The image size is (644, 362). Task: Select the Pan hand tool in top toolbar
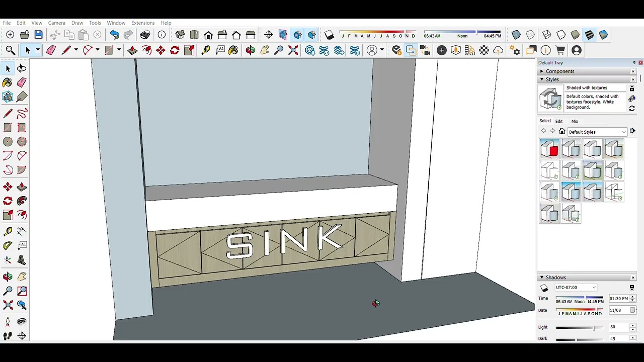[x=265, y=50]
